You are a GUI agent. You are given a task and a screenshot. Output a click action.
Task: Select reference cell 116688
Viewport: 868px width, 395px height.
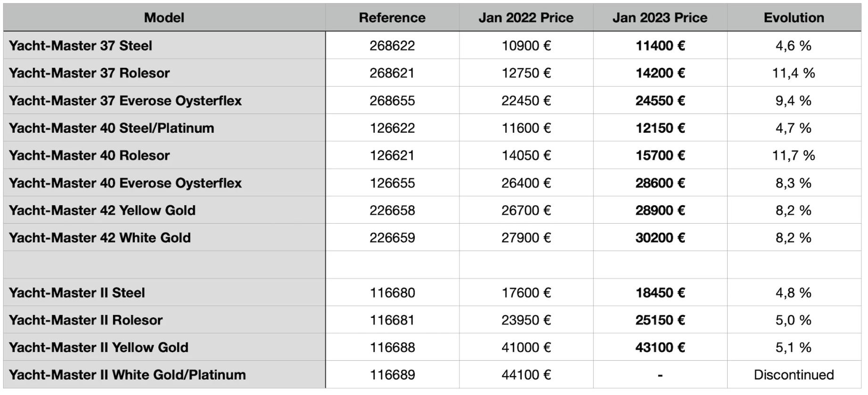pyautogui.click(x=392, y=347)
